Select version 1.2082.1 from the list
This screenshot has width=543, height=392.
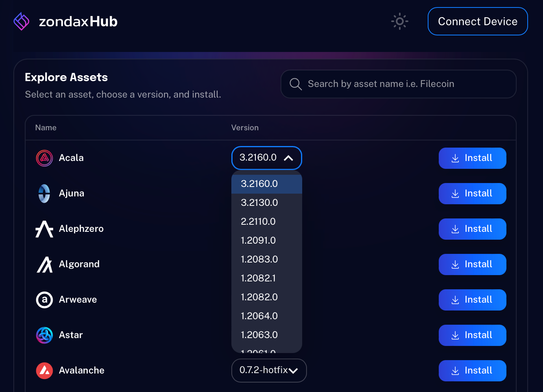258,278
